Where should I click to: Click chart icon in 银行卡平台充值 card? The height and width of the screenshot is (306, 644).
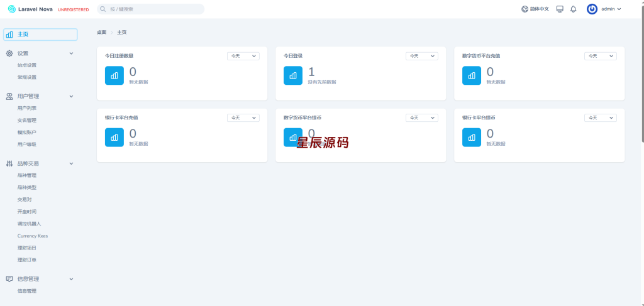coord(114,138)
